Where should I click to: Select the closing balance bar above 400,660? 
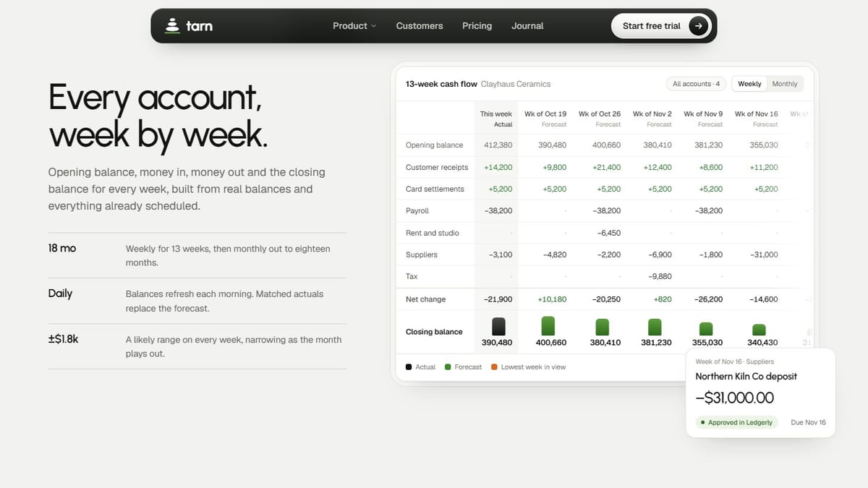(x=548, y=325)
